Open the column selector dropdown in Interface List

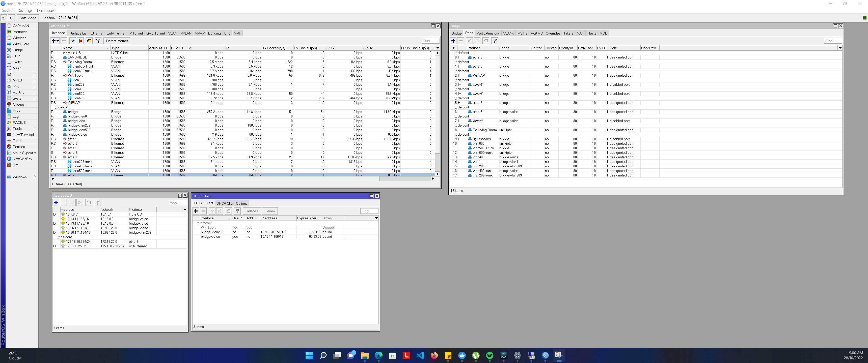click(x=438, y=48)
